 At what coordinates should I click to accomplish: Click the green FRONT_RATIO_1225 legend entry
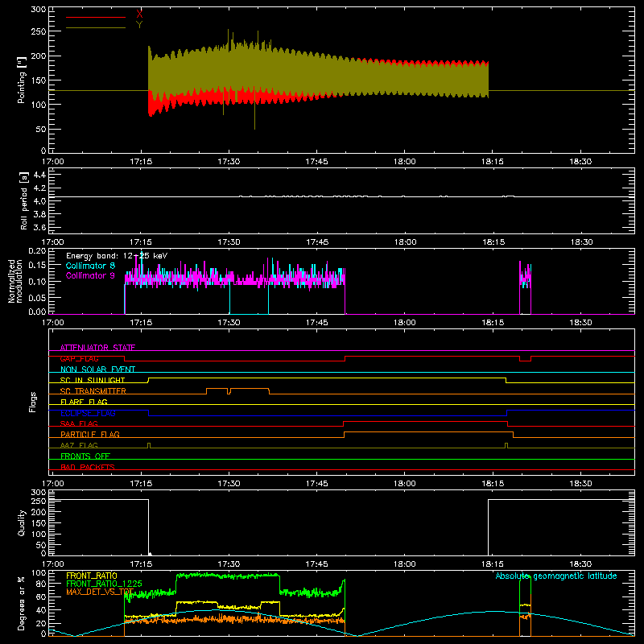click(104, 584)
